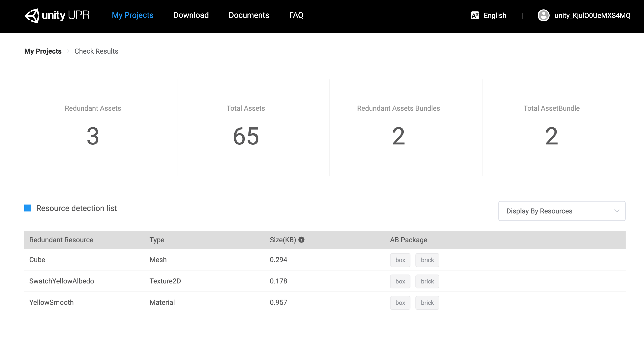Open the FAQ page

point(296,15)
